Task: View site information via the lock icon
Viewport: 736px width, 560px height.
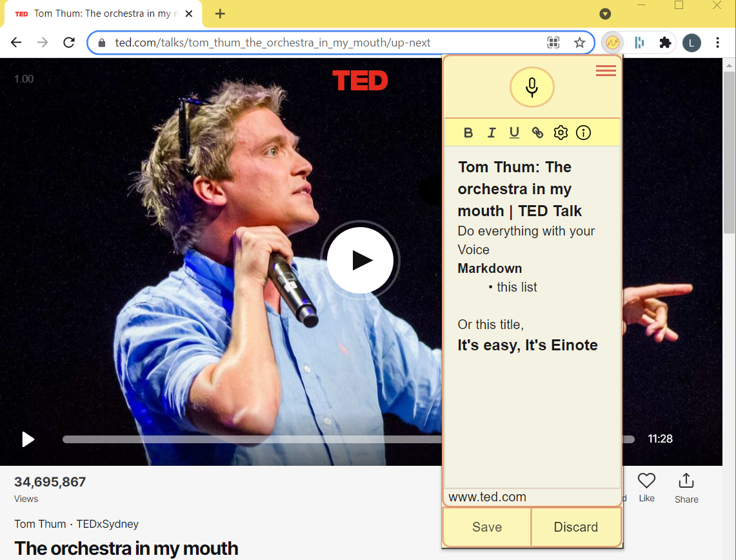Action: 102,43
